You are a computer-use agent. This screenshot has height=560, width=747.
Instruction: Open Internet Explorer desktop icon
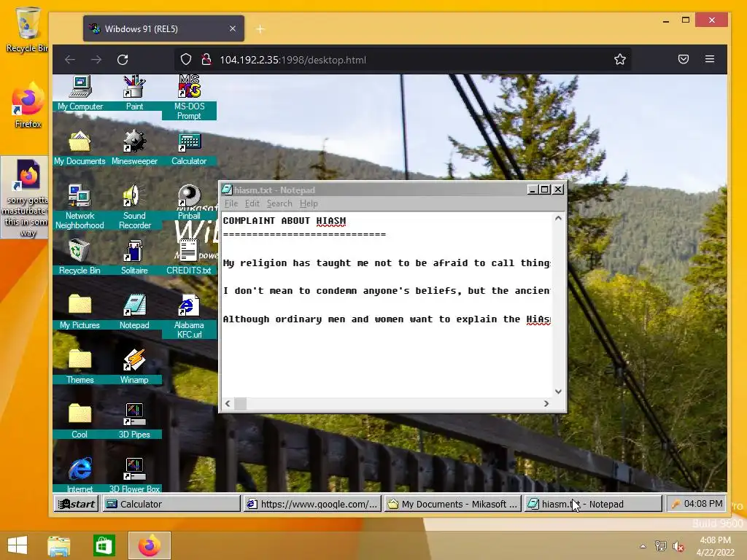[80, 475]
